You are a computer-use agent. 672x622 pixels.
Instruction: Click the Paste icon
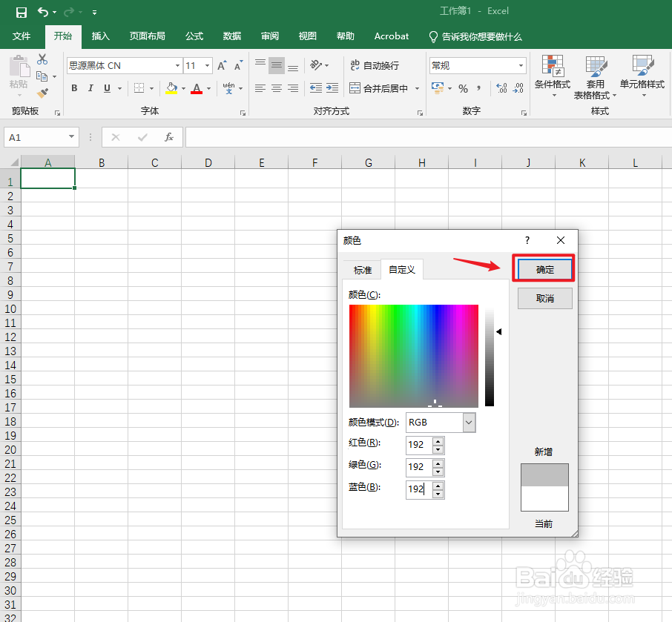point(19,67)
